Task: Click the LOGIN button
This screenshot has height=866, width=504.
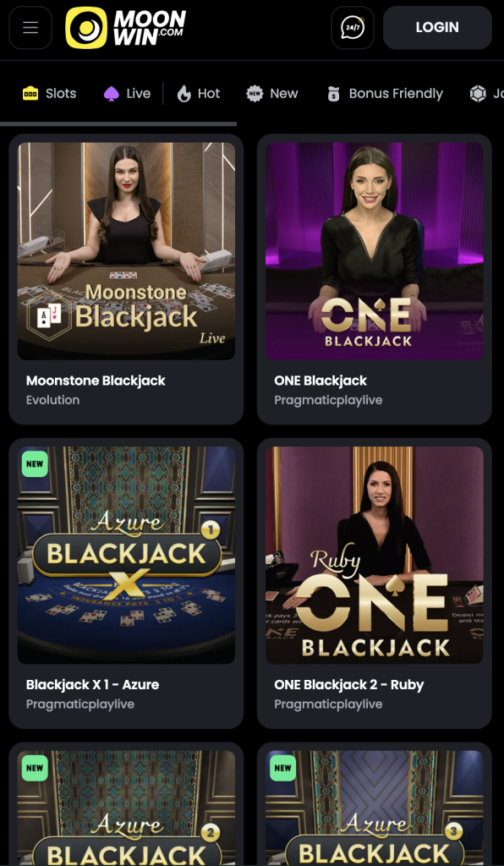Action: [437, 28]
